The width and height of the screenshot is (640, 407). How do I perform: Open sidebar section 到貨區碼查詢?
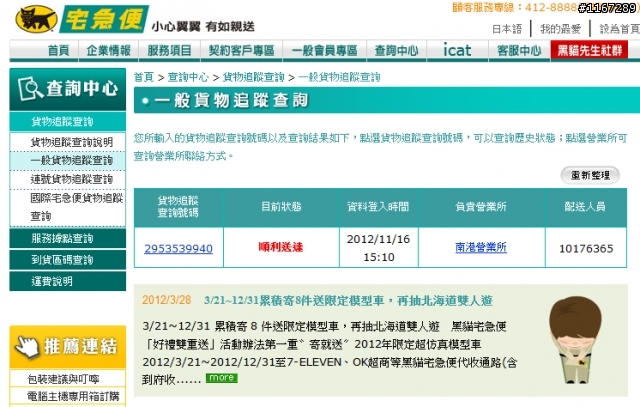(x=68, y=260)
